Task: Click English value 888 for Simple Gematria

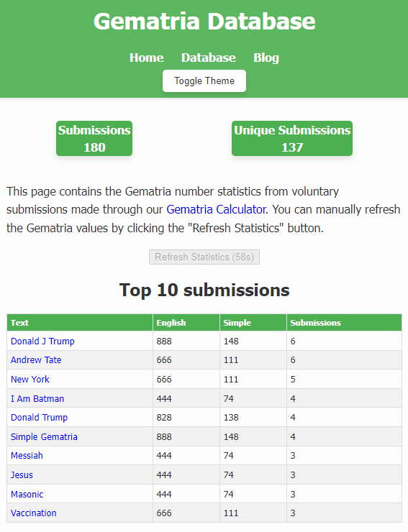Action: tap(164, 436)
